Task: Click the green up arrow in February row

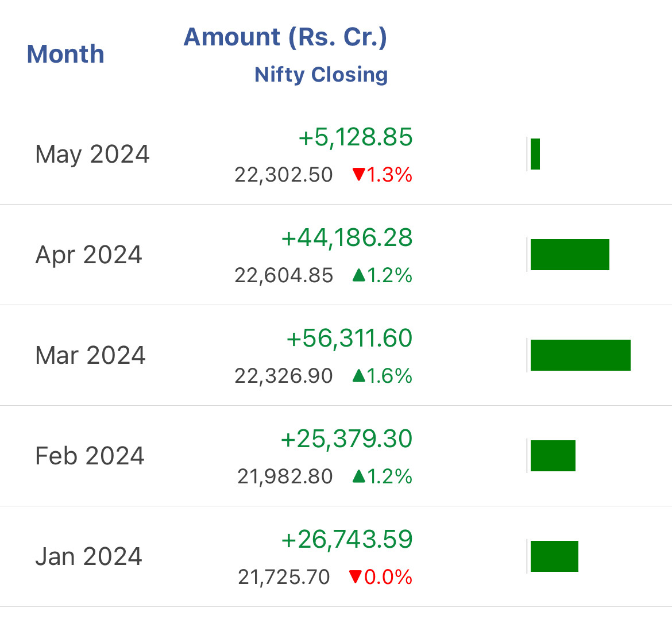Action: point(359,476)
